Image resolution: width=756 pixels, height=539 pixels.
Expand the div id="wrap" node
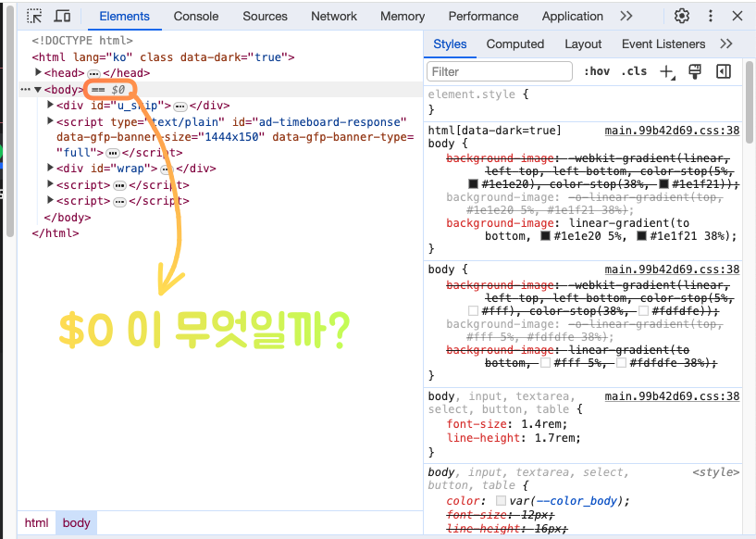50,168
